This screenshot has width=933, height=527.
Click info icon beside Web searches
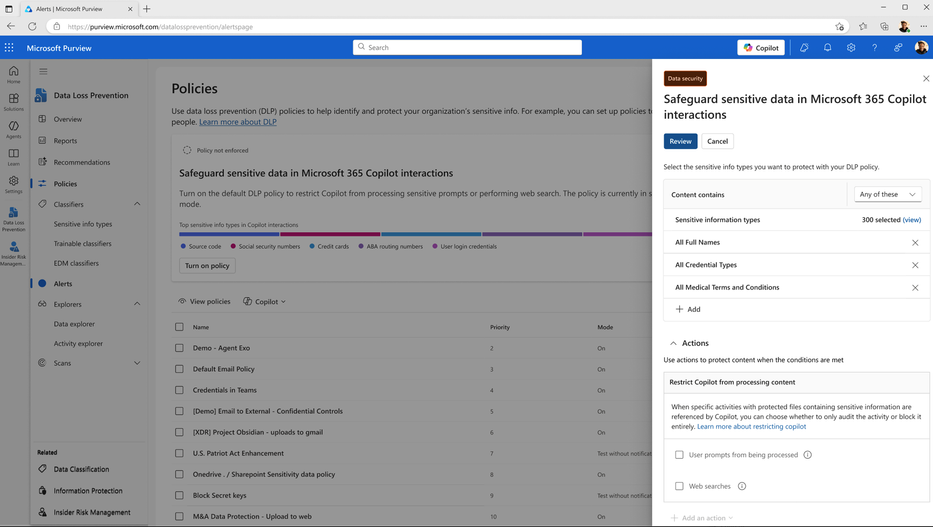(742, 486)
